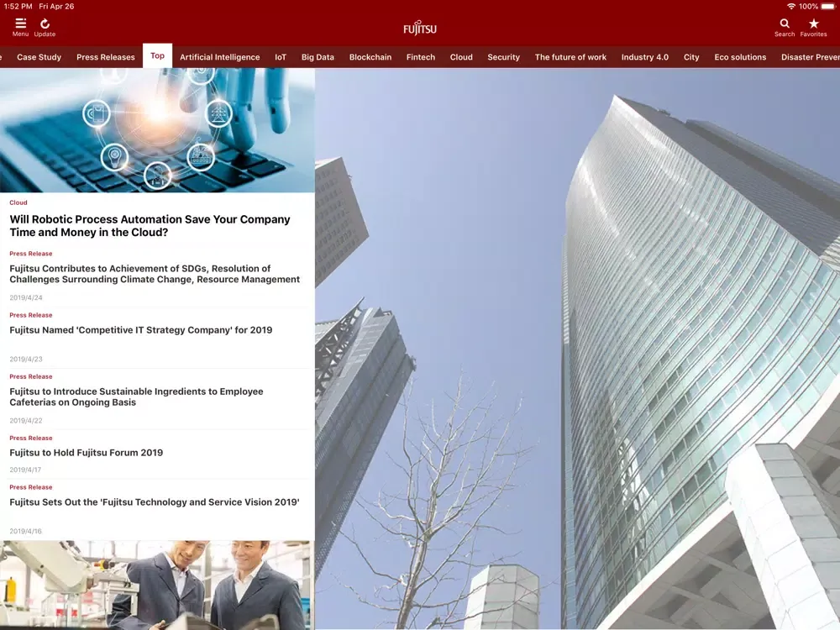
Task: Open the City tab
Action: (691, 57)
